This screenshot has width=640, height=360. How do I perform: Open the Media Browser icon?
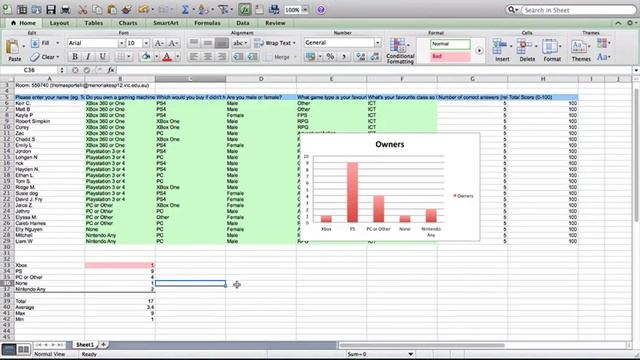274,9
